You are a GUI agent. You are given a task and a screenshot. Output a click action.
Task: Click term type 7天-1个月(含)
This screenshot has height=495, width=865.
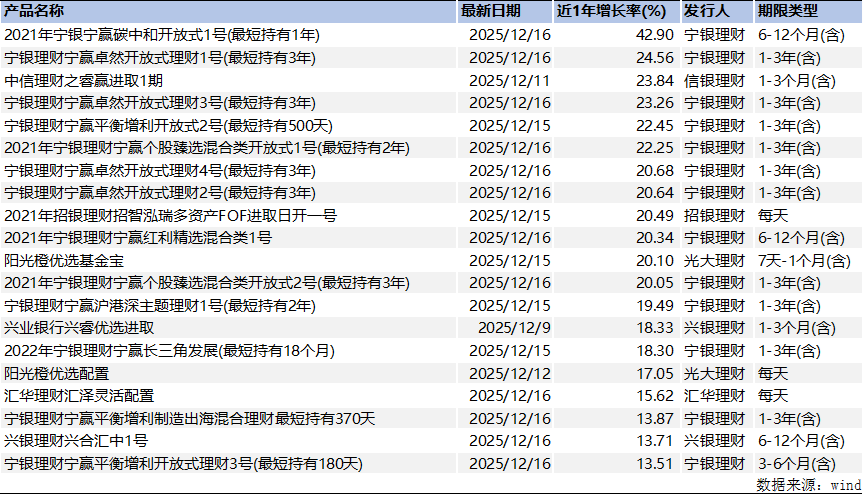[x=804, y=261]
